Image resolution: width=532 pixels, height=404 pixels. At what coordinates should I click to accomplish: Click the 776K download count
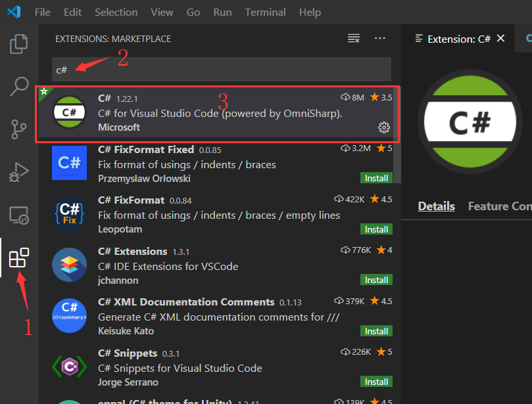click(356, 250)
